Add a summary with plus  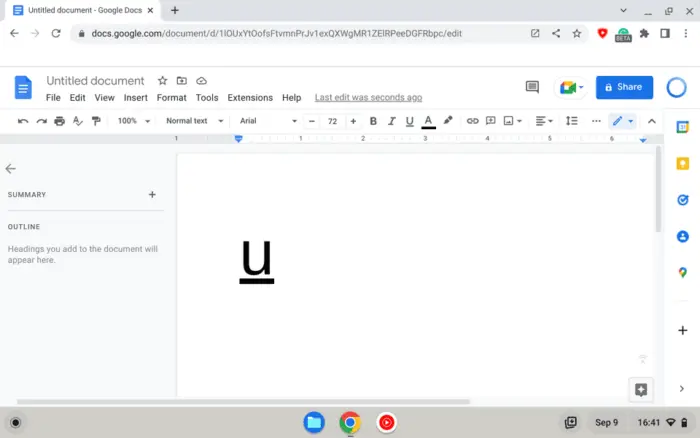coord(152,195)
